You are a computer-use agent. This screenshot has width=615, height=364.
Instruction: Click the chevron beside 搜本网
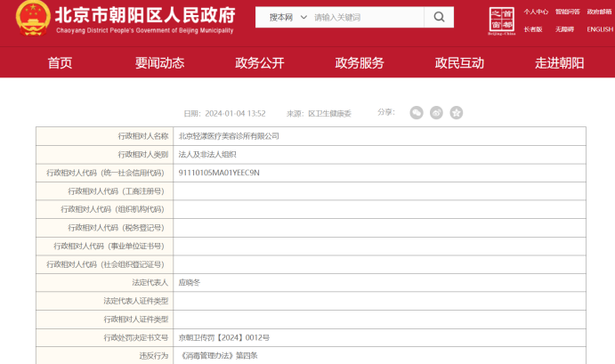[303, 17]
